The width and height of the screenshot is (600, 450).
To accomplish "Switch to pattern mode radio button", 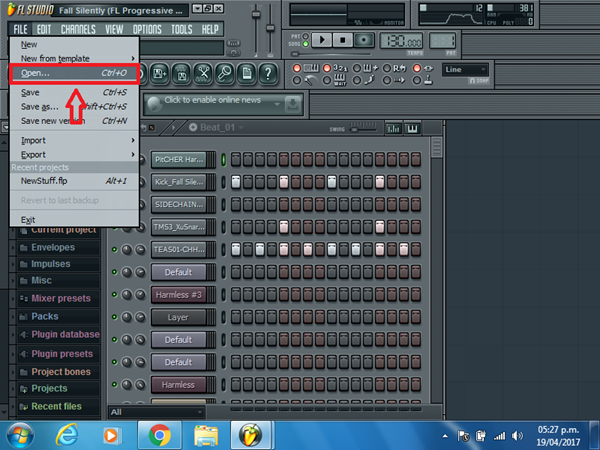I will [305, 36].
